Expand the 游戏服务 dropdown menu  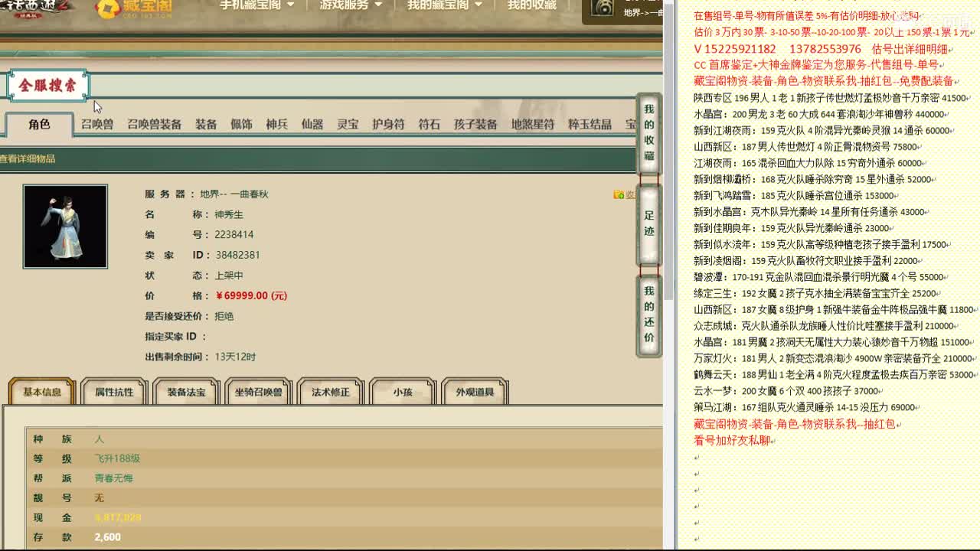pyautogui.click(x=351, y=5)
